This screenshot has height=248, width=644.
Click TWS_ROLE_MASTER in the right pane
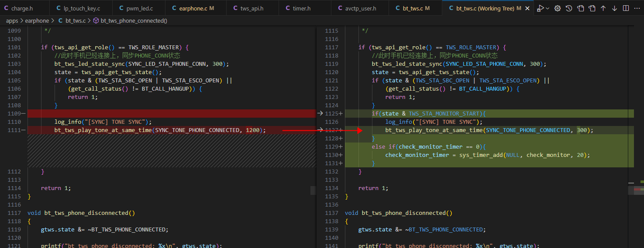tap(471, 47)
